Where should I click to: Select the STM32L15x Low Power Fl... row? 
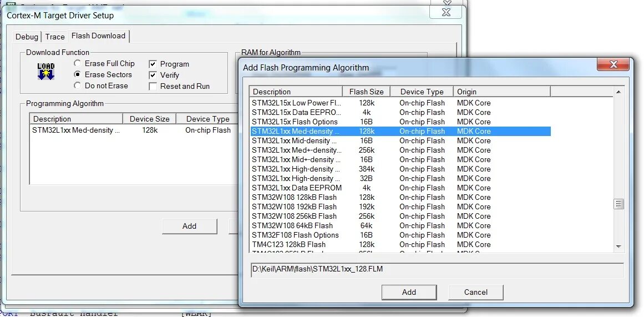point(400,103)
